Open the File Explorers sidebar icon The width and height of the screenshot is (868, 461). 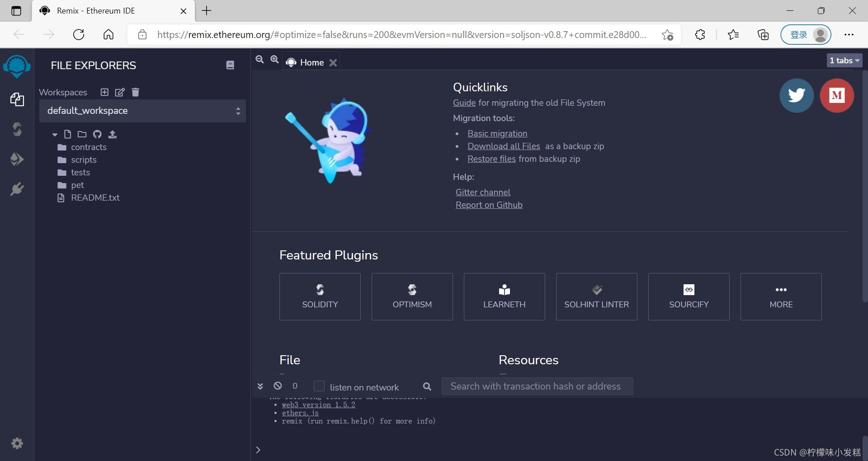(17, 99)
